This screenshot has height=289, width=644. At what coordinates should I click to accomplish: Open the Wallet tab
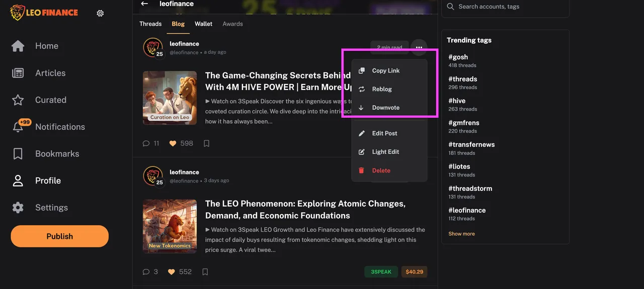point(204,24)
